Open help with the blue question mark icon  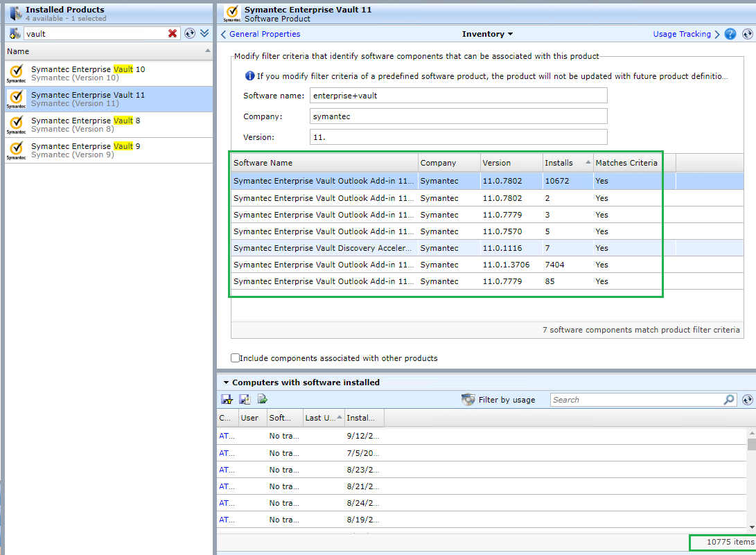click(x=730, y=34)
